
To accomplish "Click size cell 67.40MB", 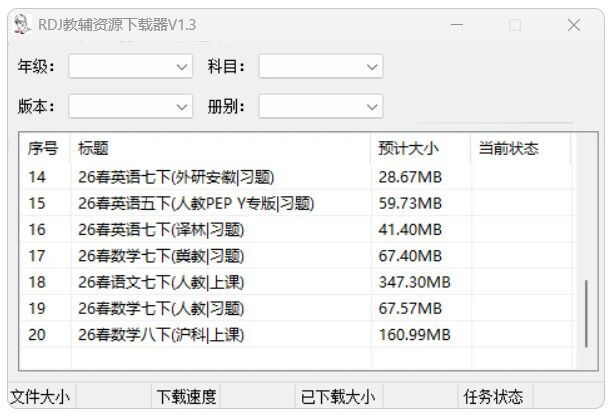I will [x=410, y=256].
